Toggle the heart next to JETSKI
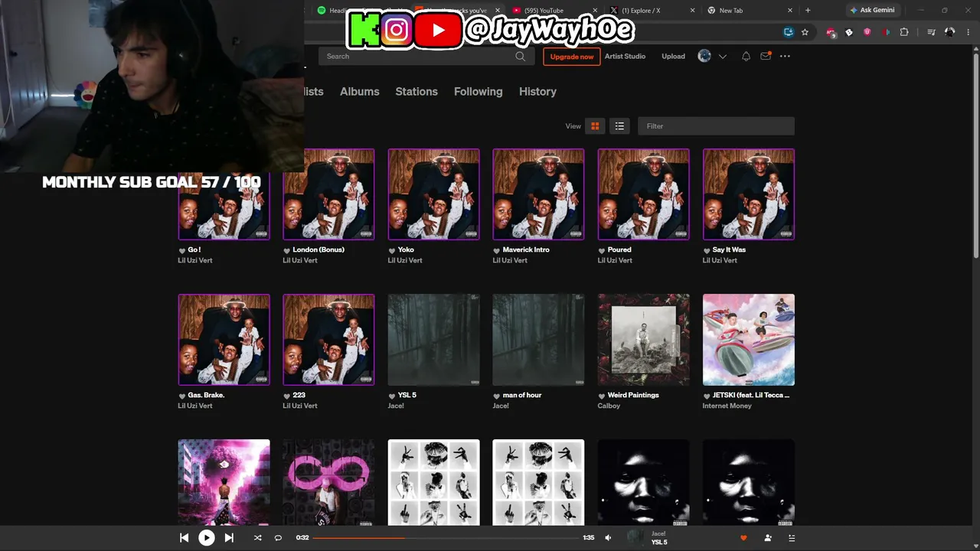The image size is (980, 551). click(x=707, y=396)
